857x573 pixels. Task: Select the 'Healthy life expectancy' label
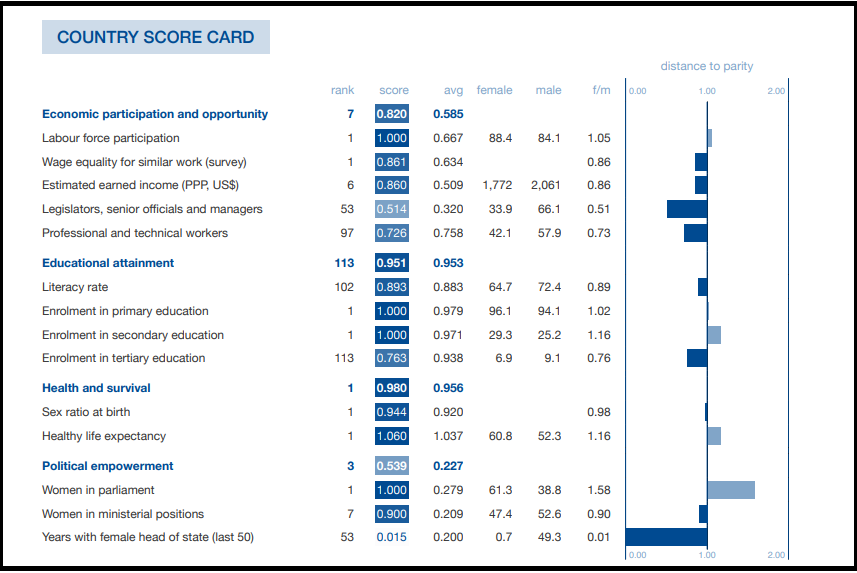[x=104, y=436]
